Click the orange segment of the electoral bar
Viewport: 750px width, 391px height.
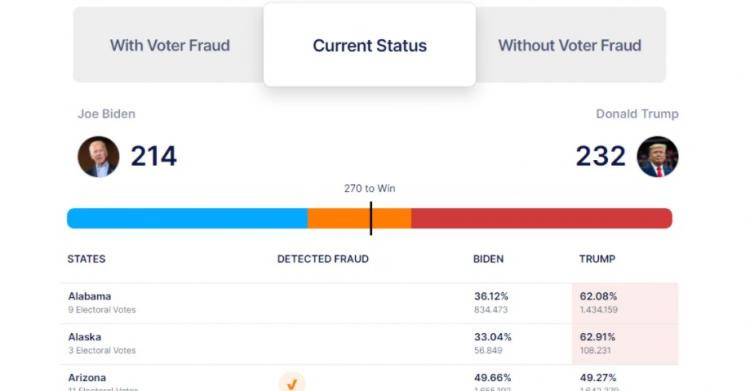(x=359, y=218)
